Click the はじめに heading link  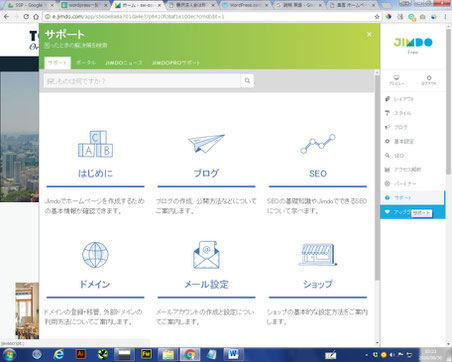95,173
